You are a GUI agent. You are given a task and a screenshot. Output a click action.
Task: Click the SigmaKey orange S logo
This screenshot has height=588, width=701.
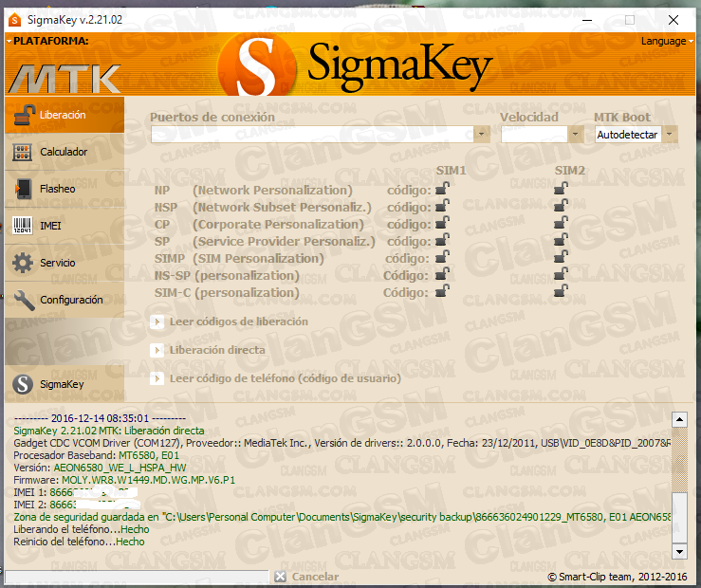click(257, 66)
